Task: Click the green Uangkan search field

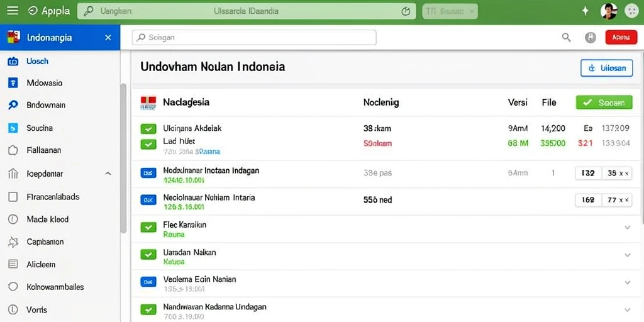Action: 247,11
